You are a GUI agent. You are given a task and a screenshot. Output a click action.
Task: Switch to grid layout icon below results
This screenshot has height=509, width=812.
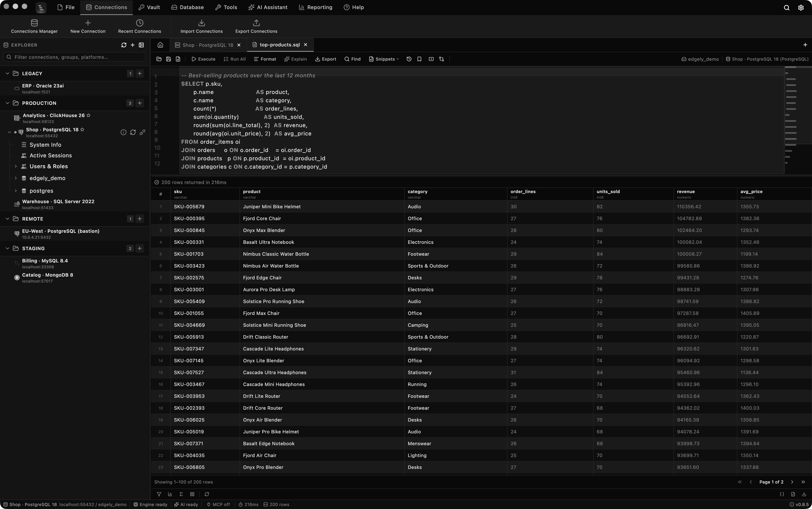click(x=192, y=495)
